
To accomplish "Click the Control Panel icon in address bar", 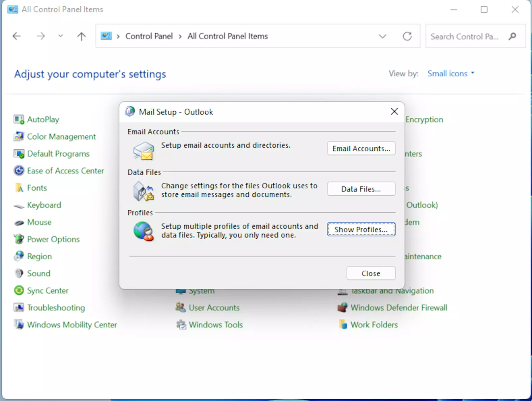I will (106, 36).
